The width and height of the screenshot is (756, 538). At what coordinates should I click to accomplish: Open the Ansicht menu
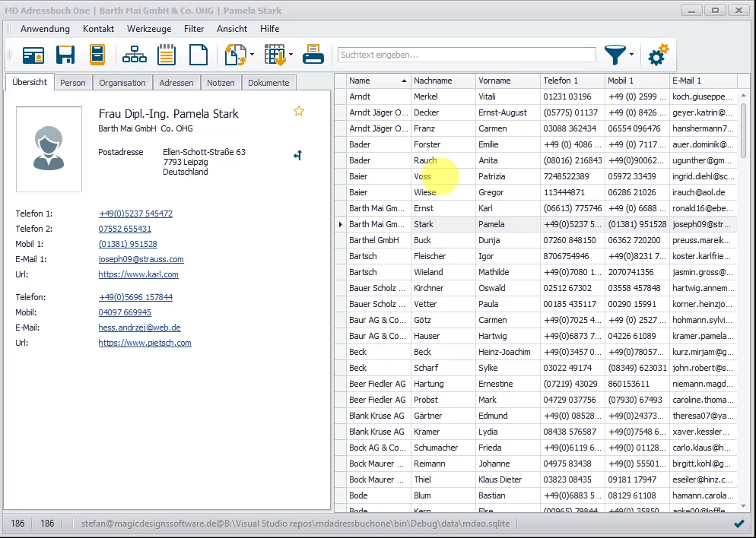point(232,29)
